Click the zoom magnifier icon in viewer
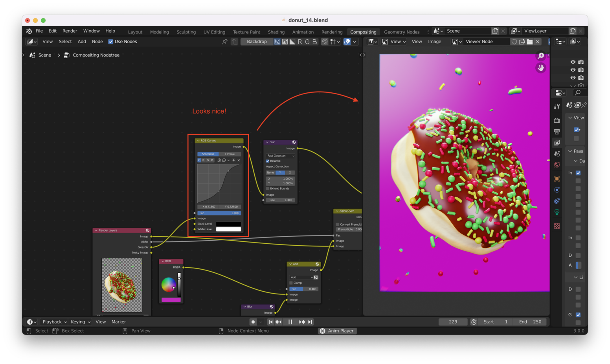The image size is (610, 364). pyautogui.click(x=541, y=56)
